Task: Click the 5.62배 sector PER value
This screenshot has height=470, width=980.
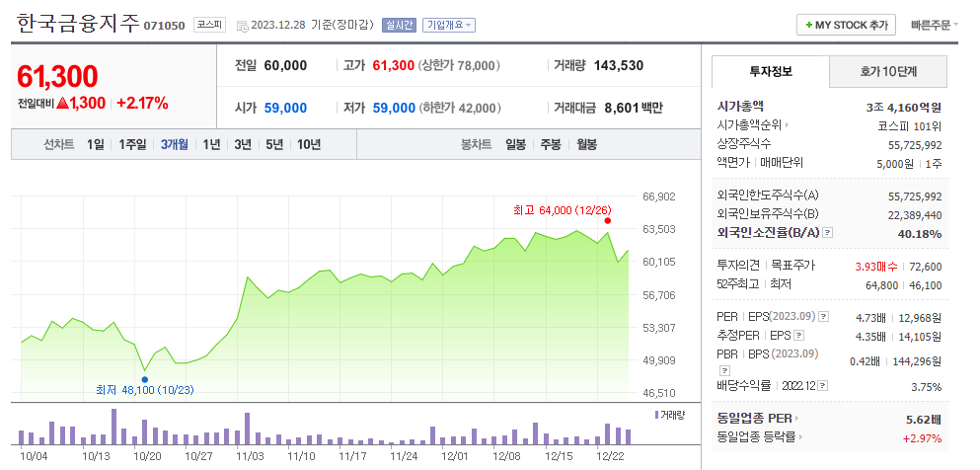Action: pos(924,420)
